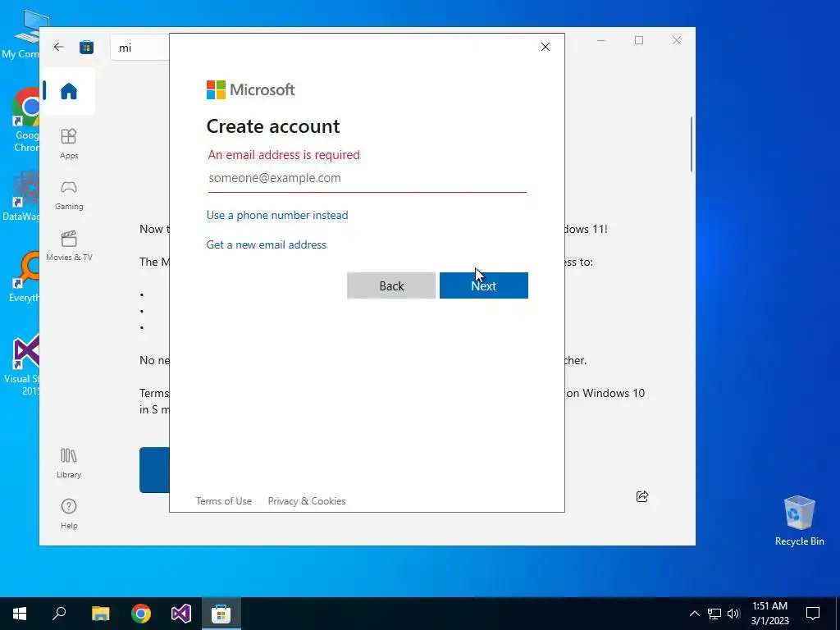Minimize the Microsoft Store window
Image resolution: width=840 pixels, height=630 pixels.
point(601,40)
